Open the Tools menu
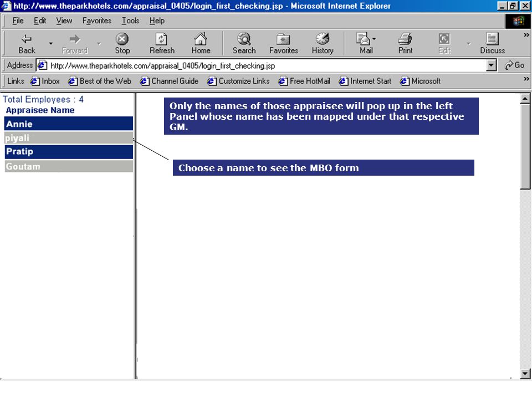The height and width of the screenshot is (399, 532). click(130, 21)
